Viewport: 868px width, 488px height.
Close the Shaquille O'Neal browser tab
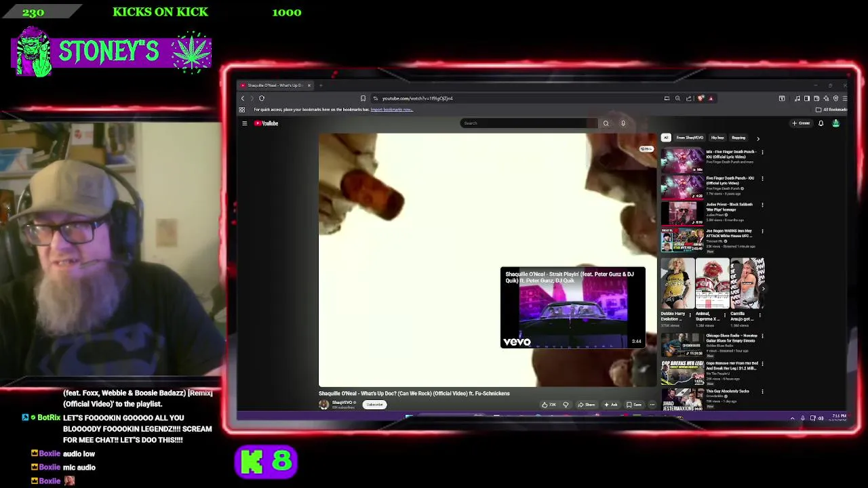[309, 85]
